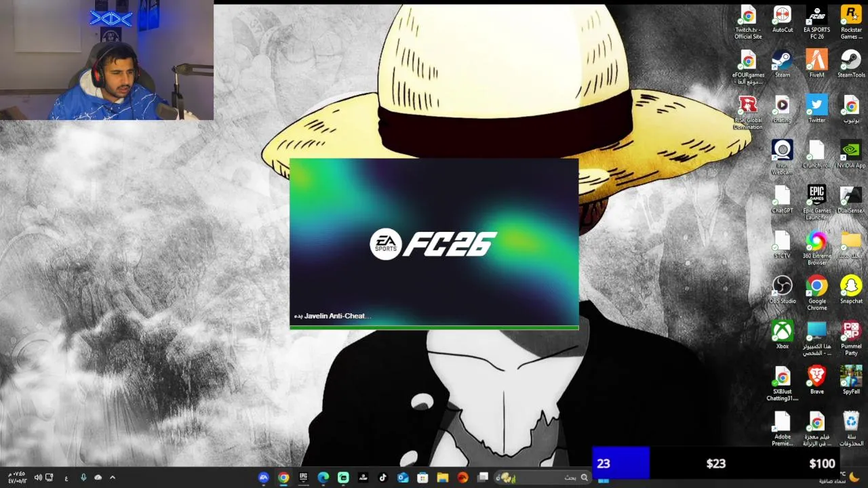Expand the system tray hidden icons chevron
Image resolution: width=868 pixels, height=488 pixels.
(113, 477)
